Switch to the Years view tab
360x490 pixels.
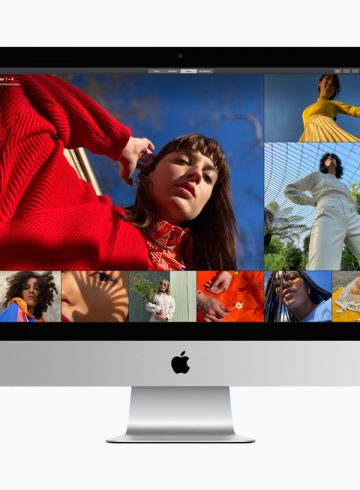click(156, 71)
